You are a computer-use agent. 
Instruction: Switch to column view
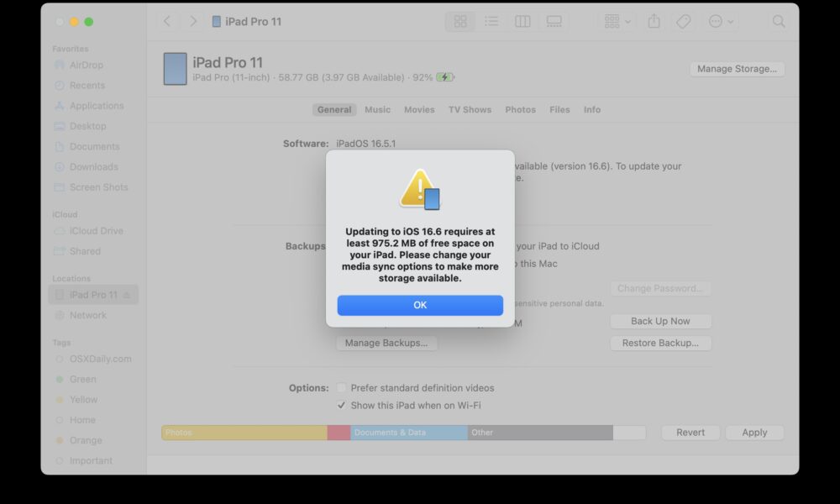pyautogui.click(x=522, y=22)
